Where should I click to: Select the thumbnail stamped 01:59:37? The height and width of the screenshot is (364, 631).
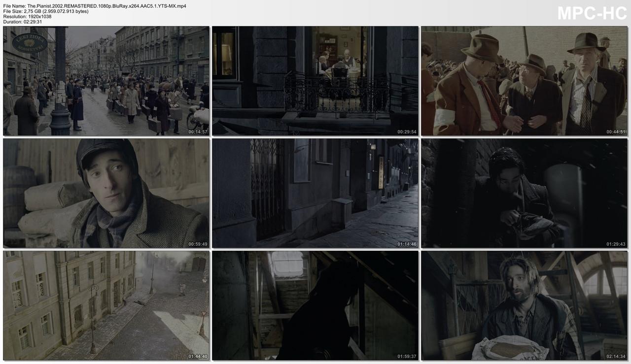(315, 305)
